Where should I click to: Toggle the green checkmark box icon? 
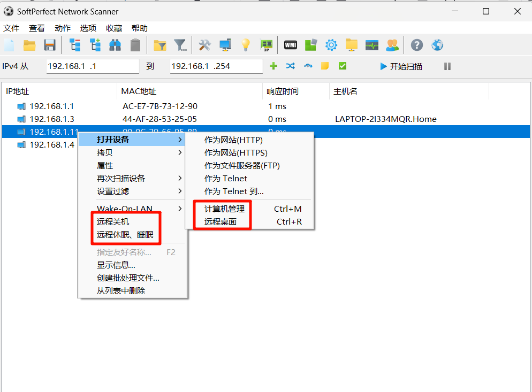tap(343, 66)
